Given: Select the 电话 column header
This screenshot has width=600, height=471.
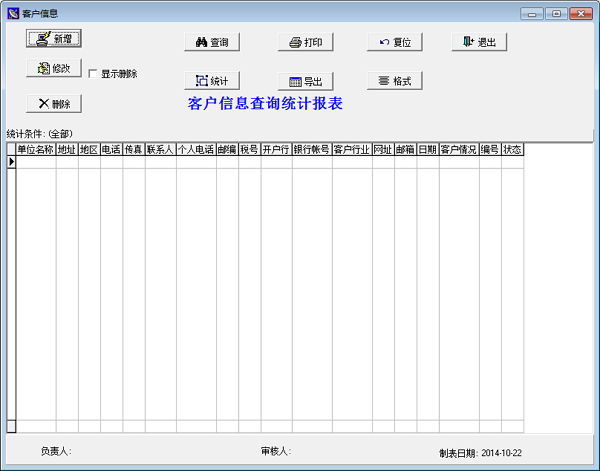Looking at the screenshot, I should (111, 149).
